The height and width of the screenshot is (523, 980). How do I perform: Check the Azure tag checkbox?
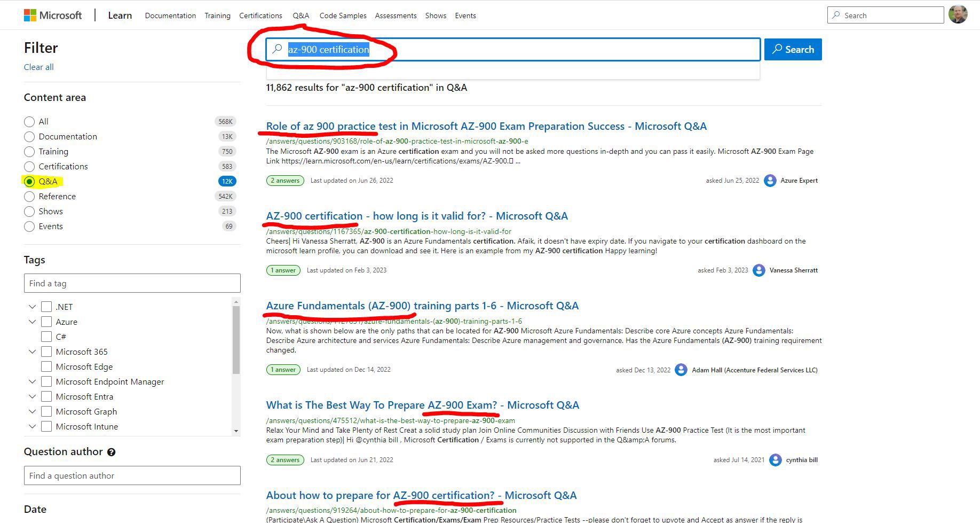tap(46, 322)
